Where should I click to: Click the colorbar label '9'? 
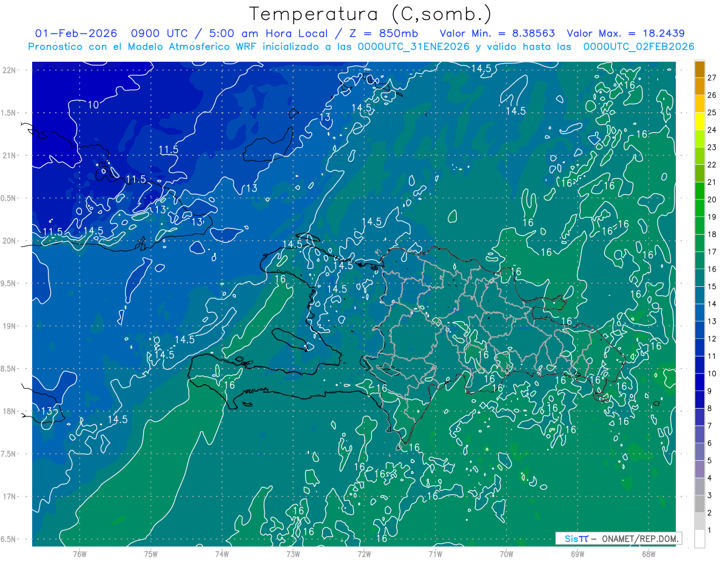click(x=710, y=391)
